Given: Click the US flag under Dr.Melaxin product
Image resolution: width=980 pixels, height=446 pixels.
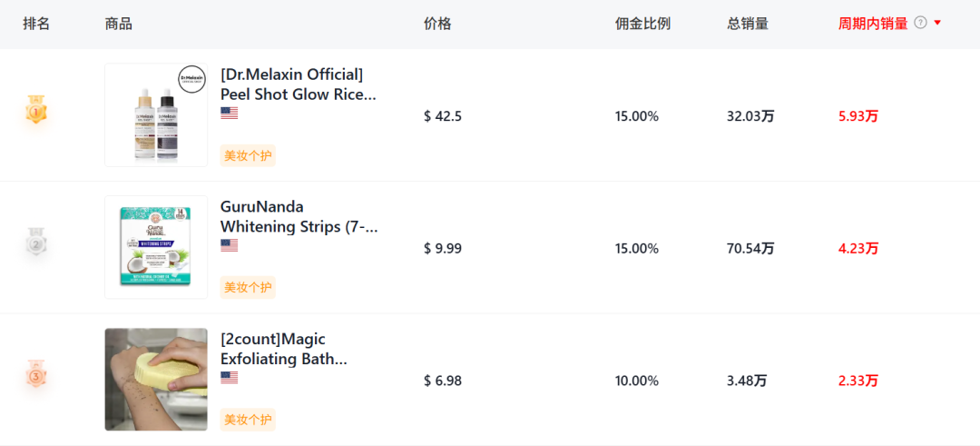Looking at the screenshot, I should [230, 114].
